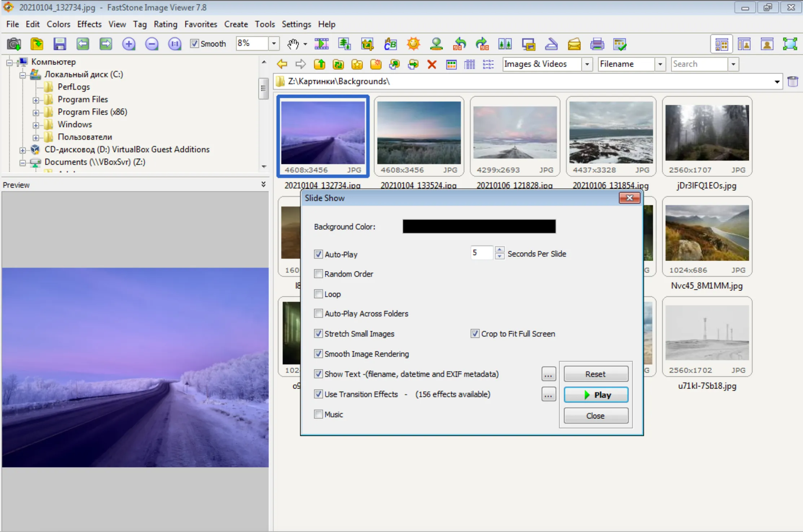Click the Reset button
803x532 pixels.
pyautogui.click(x=596, y=374)
